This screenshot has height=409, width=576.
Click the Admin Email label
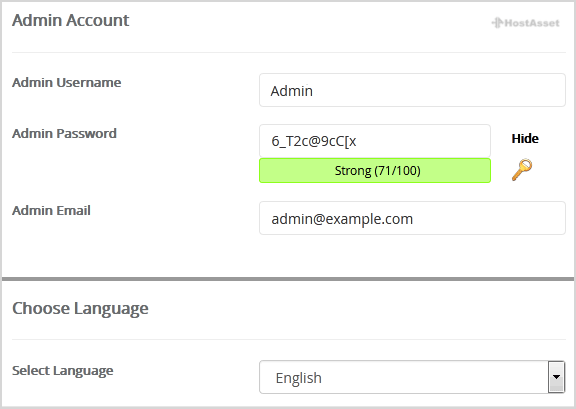click(x=51, y=210)
